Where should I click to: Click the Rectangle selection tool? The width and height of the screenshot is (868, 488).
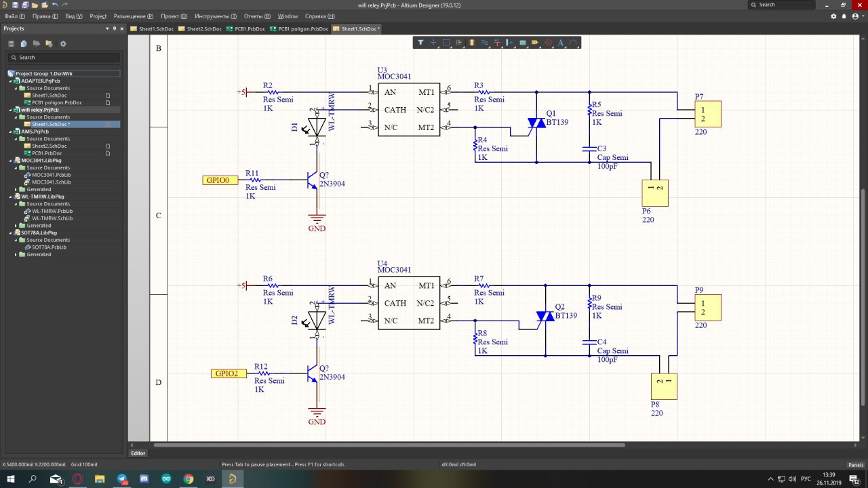pos(446,43)
